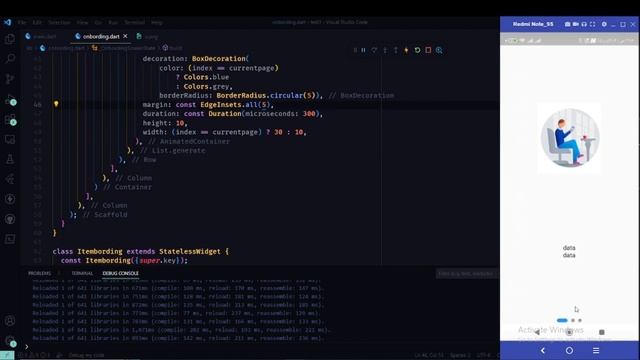Stop debugging with the red square icon
The width and height of the screenshot is (640, 360).
click(x=428, y=50)
